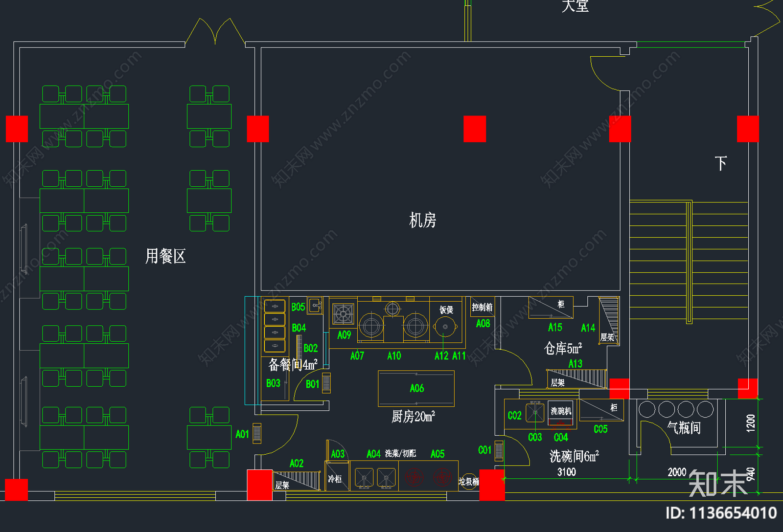Image resolution: width=783 pixels, height=532 pixels.
Task: Select the 洗碗机 dishwasher label
Action: click(x=561, y=411)
